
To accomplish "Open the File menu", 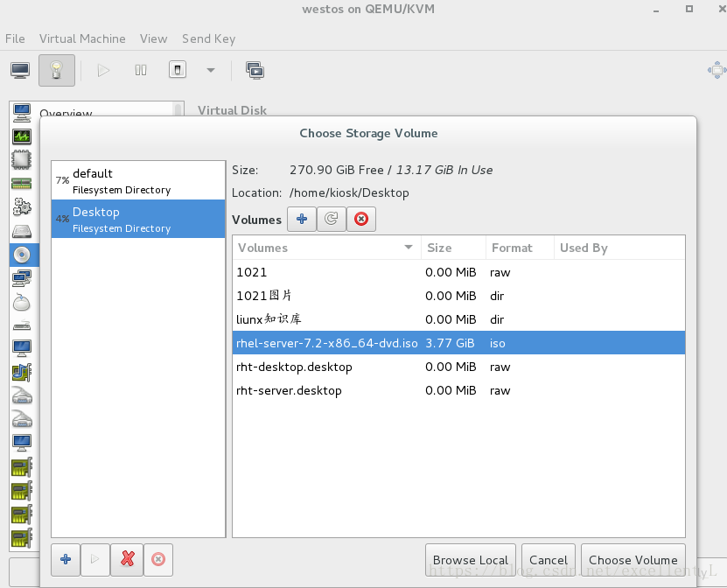I will (15, 38).
